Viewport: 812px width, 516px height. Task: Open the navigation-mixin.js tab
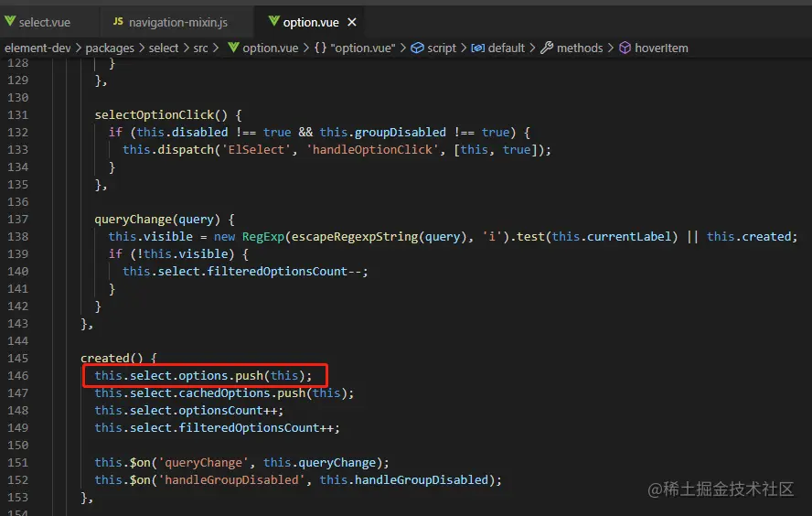tap(178, 22)
